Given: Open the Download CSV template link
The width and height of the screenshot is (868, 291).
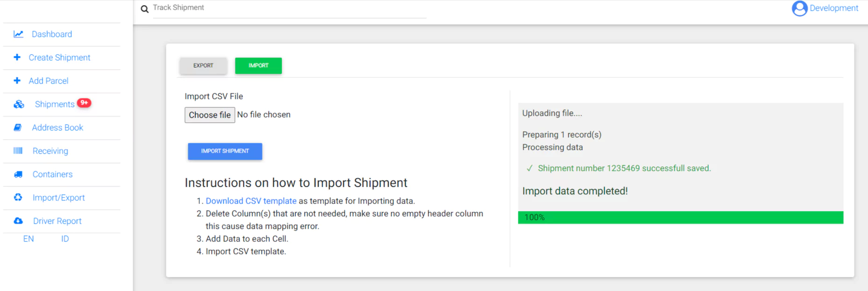Looking at the screenshot, I should tap(251, 201).
